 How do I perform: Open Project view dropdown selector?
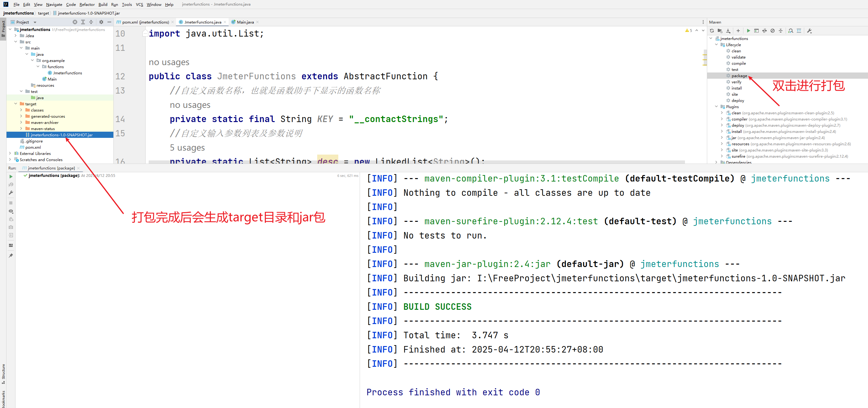(35, 22)
